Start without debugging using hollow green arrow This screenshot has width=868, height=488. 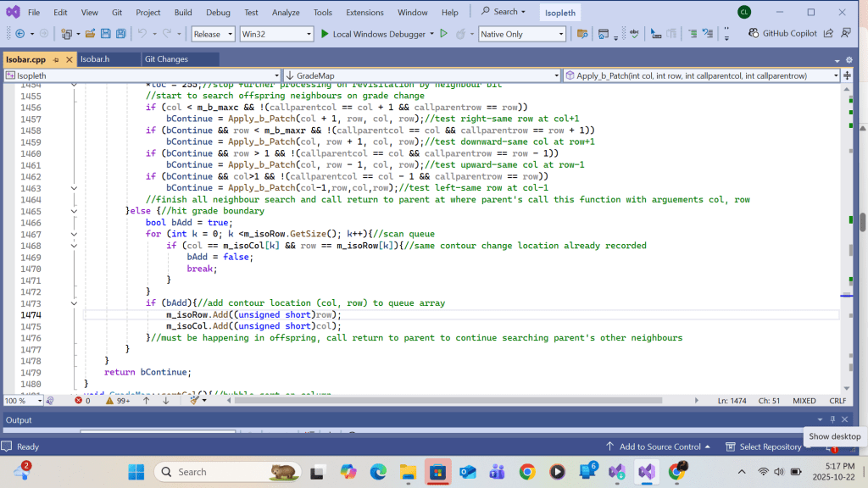tap(443, 34)
